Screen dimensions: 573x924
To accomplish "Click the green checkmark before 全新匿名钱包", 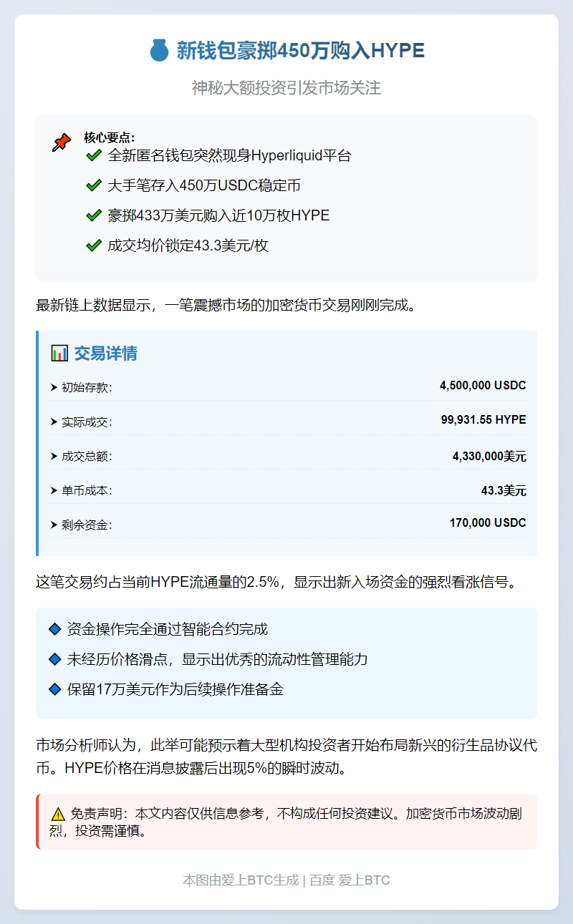I will (93, 155).
